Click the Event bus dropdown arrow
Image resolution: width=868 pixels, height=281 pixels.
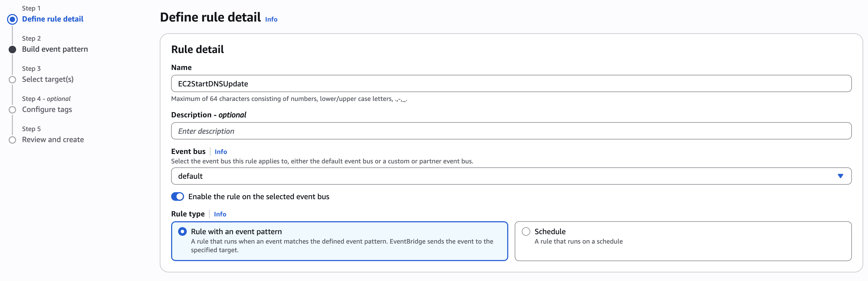840,176
